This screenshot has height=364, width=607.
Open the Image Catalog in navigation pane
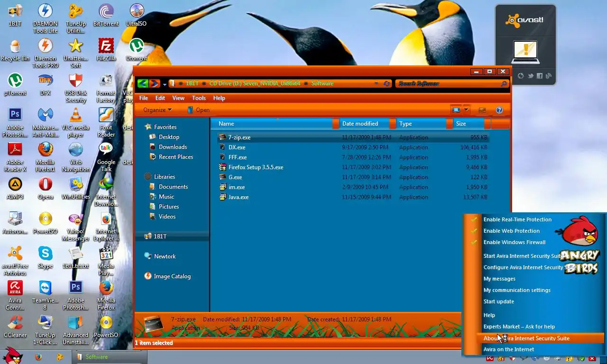[x=167, y=276]
